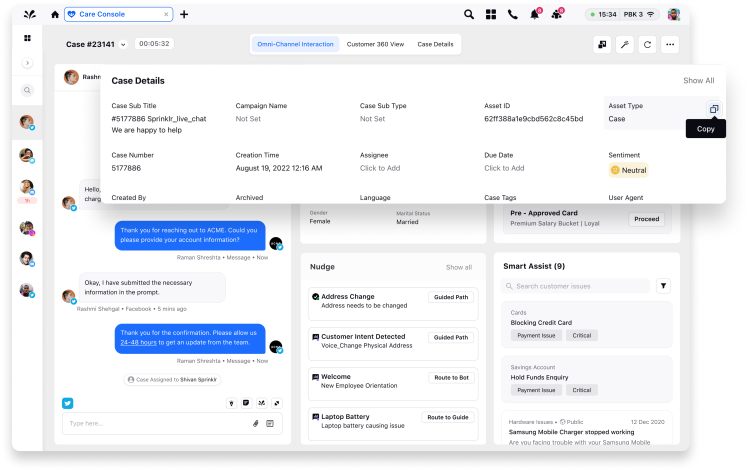Click the lightbulb icon above reply box
This screenshot has height=471, width=750.
[232, 403]
